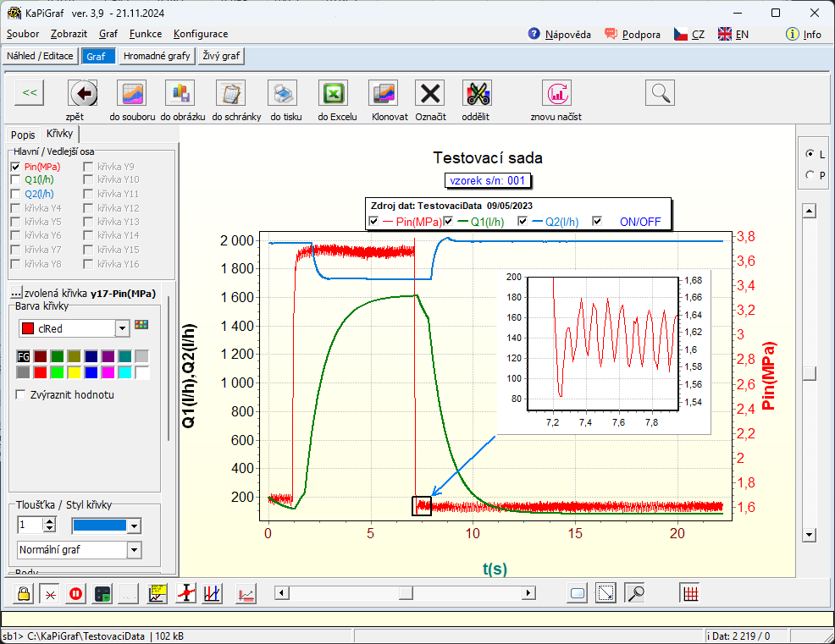Click the 'Klonovat' graph icon
The image size is (835, 644).
384,93
